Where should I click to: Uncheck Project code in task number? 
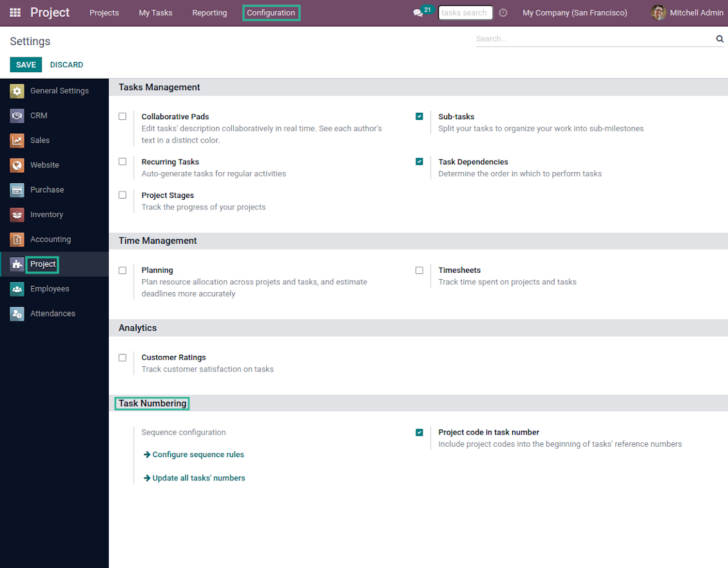(419, 432)
